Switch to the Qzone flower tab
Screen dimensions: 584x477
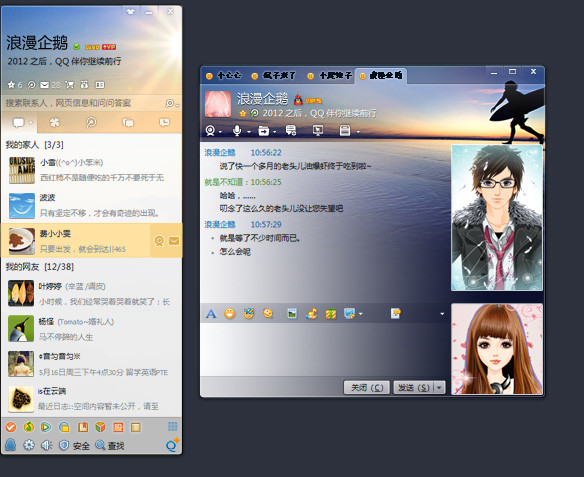(x=54, y=122)
